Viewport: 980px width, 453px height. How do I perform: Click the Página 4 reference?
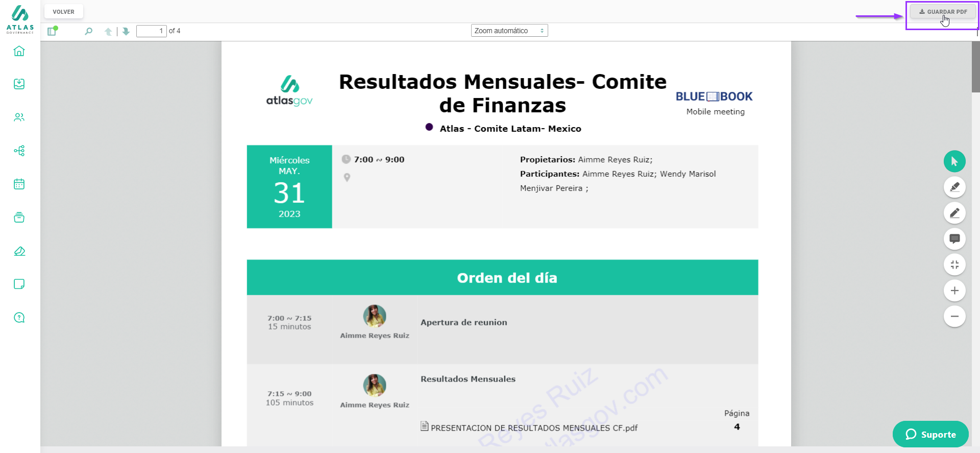pos(737,420)
